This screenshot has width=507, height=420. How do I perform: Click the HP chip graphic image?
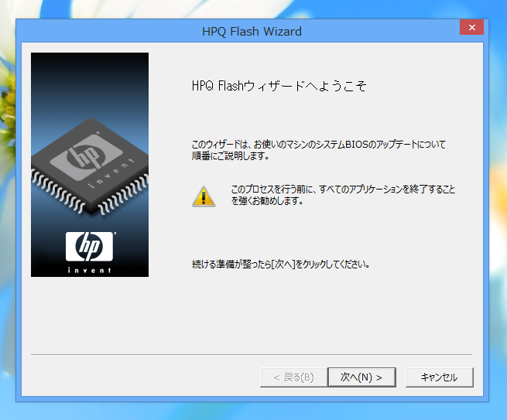(x=90, y=167)
